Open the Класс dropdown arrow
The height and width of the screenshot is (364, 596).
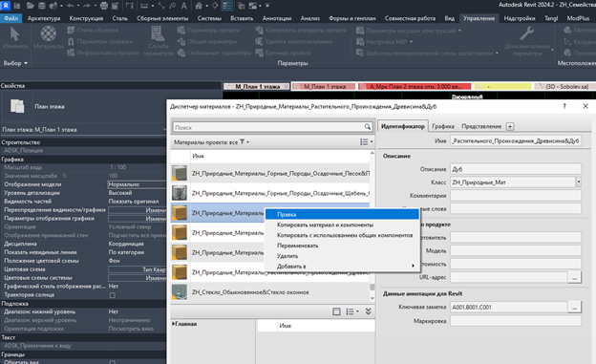click(578, 182)
